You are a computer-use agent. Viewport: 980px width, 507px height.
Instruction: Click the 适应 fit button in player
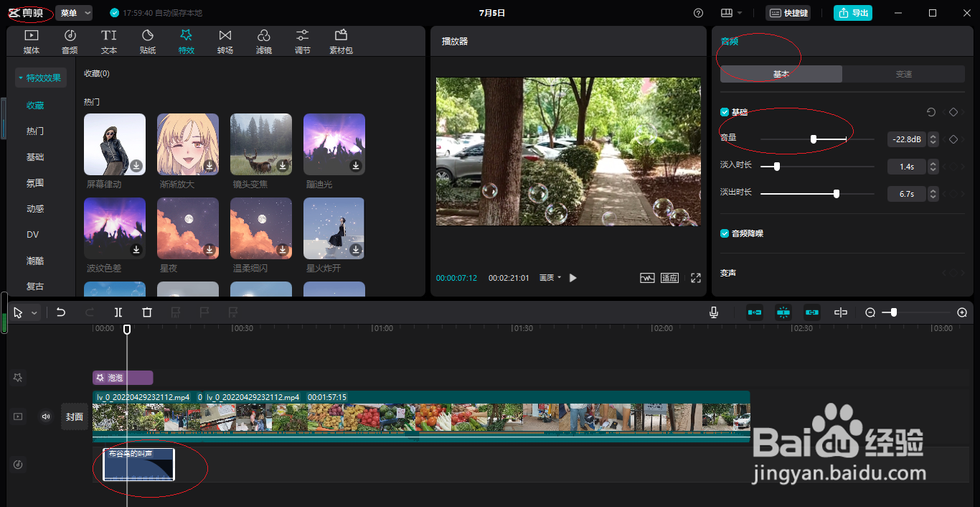pyautogui.click(x=669, y=278)
